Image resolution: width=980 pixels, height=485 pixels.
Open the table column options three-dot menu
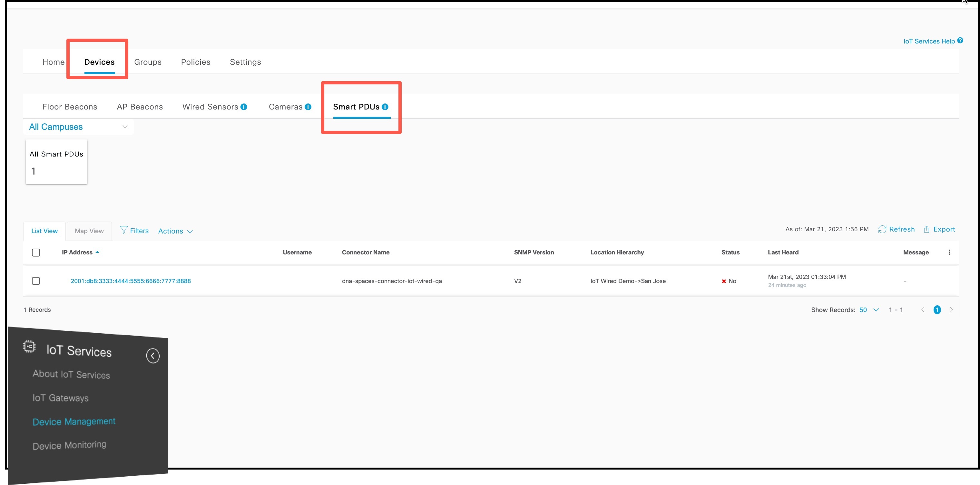(950, 252)
